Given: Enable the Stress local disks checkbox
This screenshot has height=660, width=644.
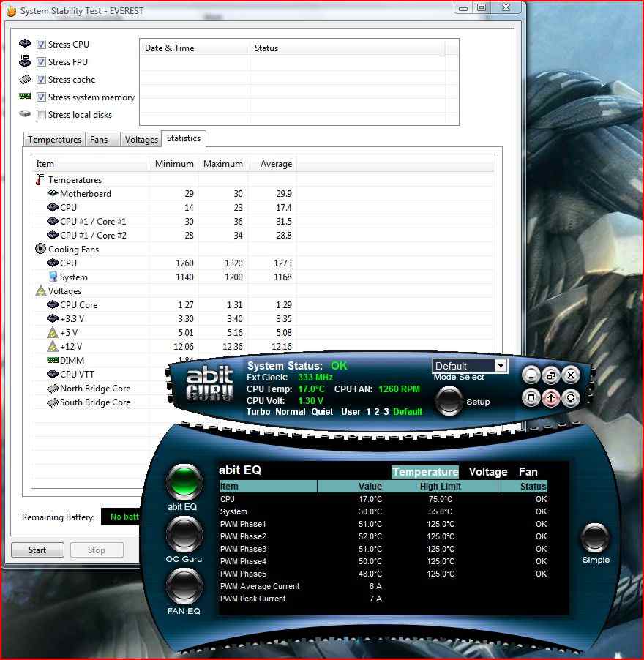Looking at the screenshot, I should (41, 114).
